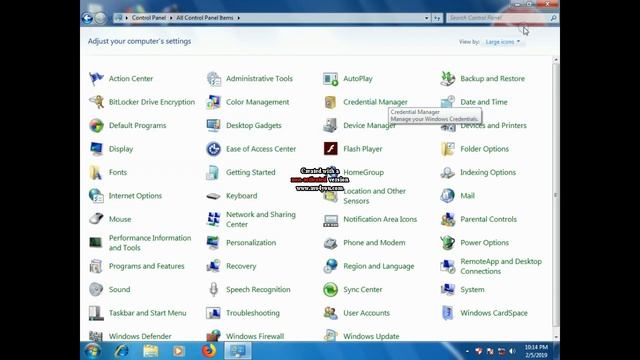Image resolution: width=640 pixels, height=360 pixels.
Task: Open Programs and Features link
Action: pyautogui.click(x=147, y=266)
